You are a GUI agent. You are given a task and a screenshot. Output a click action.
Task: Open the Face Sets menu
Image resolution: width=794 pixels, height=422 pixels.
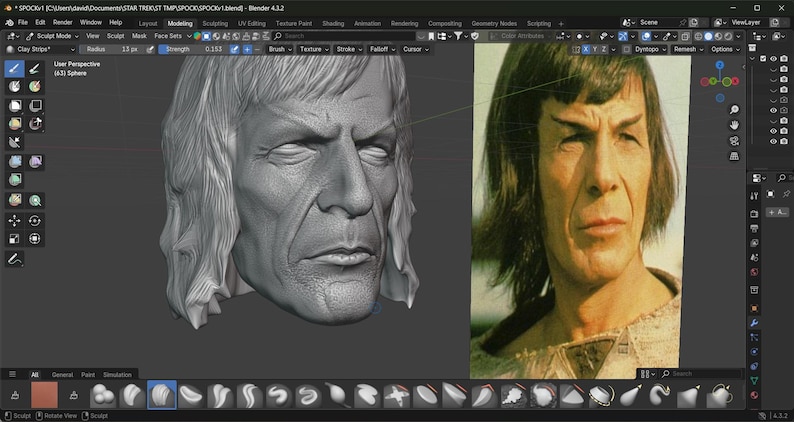click(168, 36)
